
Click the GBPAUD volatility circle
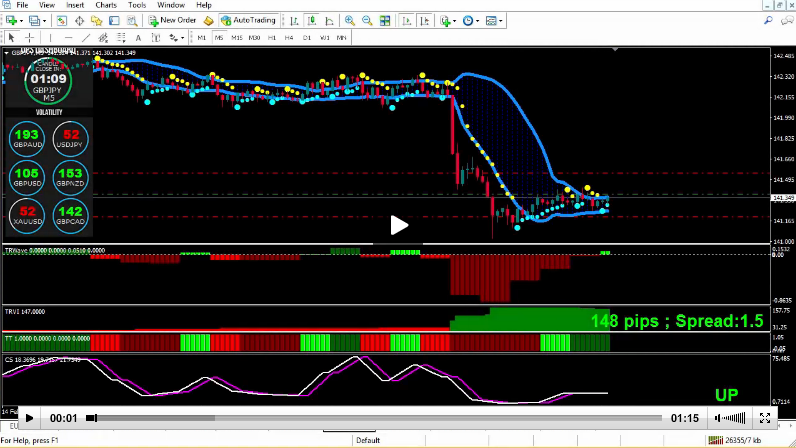point(27,138)
